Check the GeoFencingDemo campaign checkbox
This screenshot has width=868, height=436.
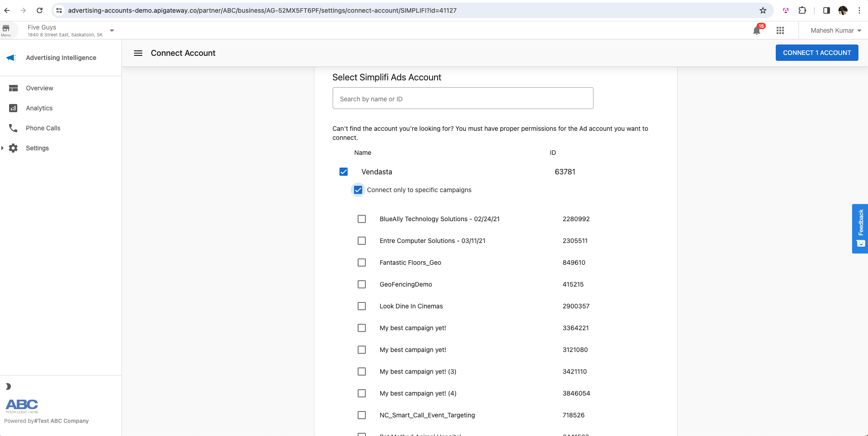coord(362,284)
